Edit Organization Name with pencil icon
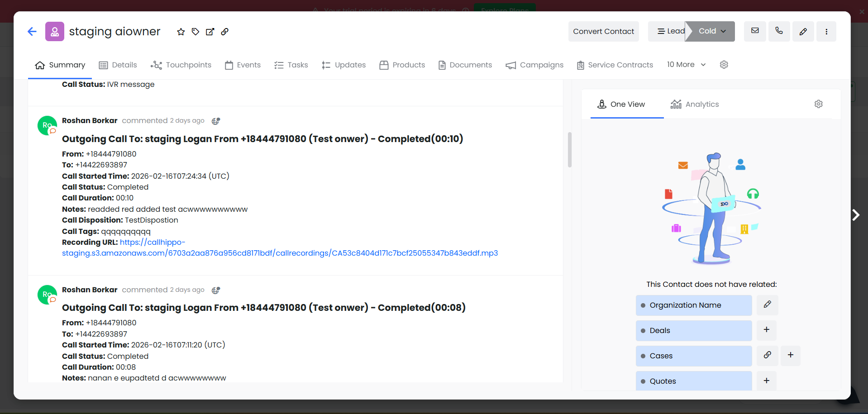The image size is (868, 414). tap(767, 305)
